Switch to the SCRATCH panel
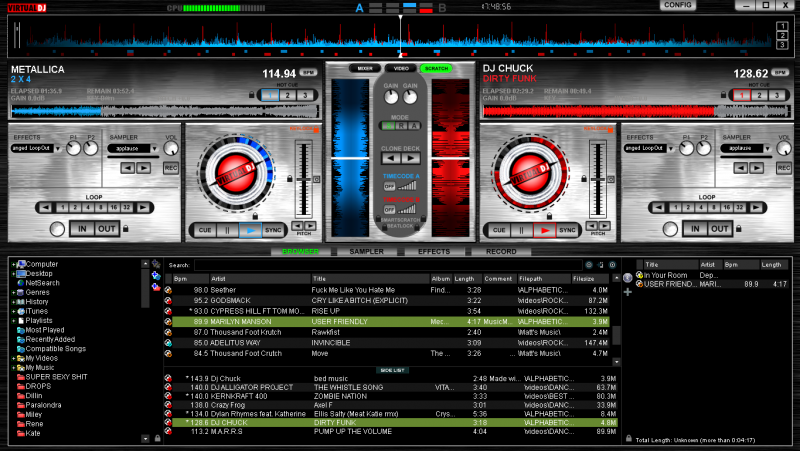800x451 pixels. click(x=436, y=68)
